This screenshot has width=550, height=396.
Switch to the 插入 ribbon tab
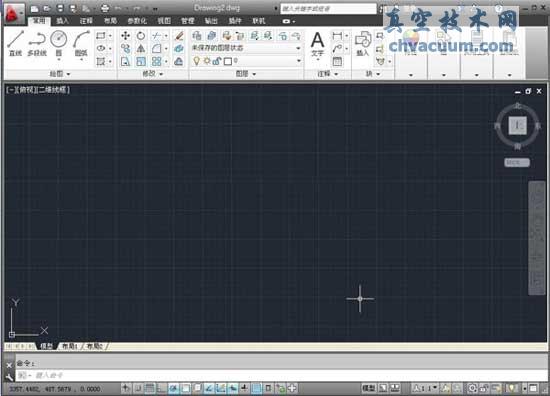63,21
